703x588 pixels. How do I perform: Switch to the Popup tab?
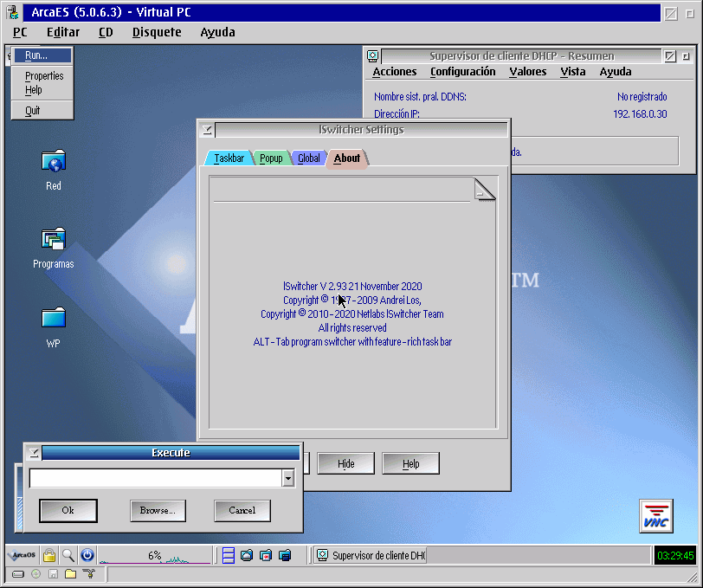pos(271,158)
